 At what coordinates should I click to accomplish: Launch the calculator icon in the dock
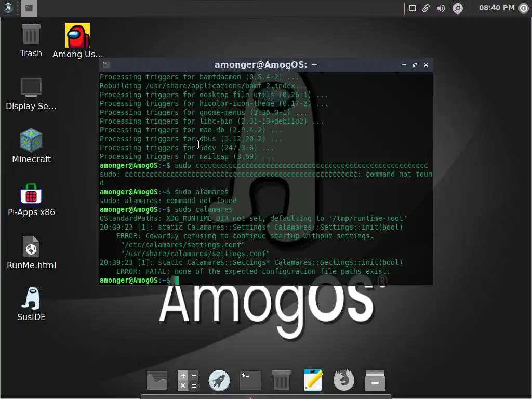point(188,380)
